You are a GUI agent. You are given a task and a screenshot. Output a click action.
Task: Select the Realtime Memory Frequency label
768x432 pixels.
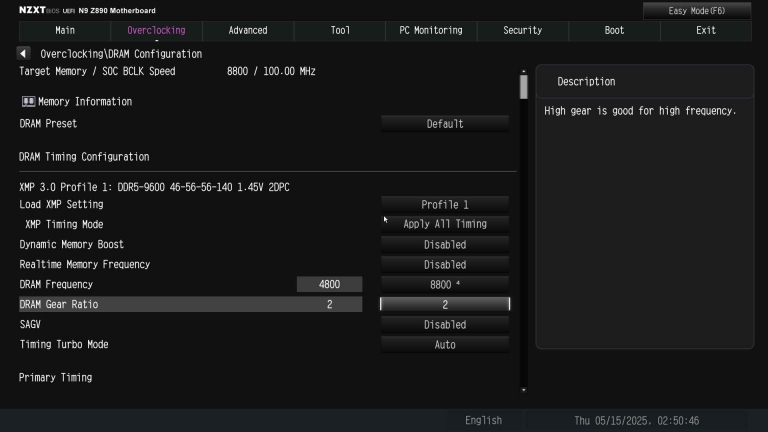pyautogui.click(x=85, y=264)
